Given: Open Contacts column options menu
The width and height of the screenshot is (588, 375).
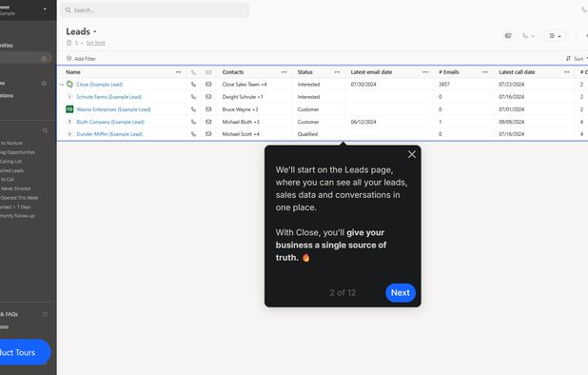Looking at the screenshot, I should 284,72.
